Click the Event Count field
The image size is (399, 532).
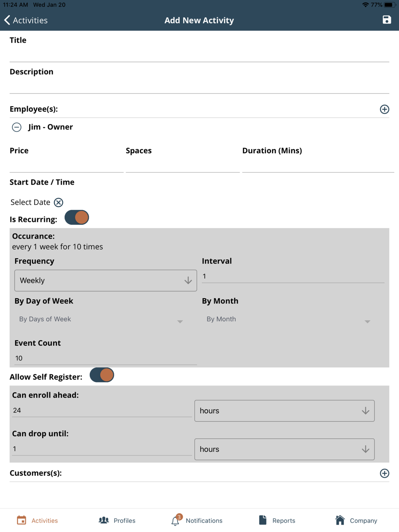(x=105, y=358)
